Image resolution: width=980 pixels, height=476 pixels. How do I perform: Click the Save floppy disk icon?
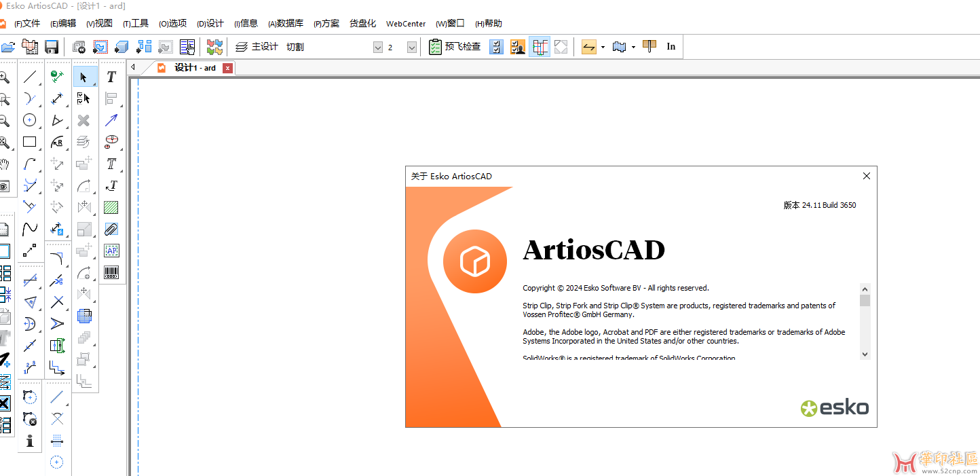[x=51, y=47]
